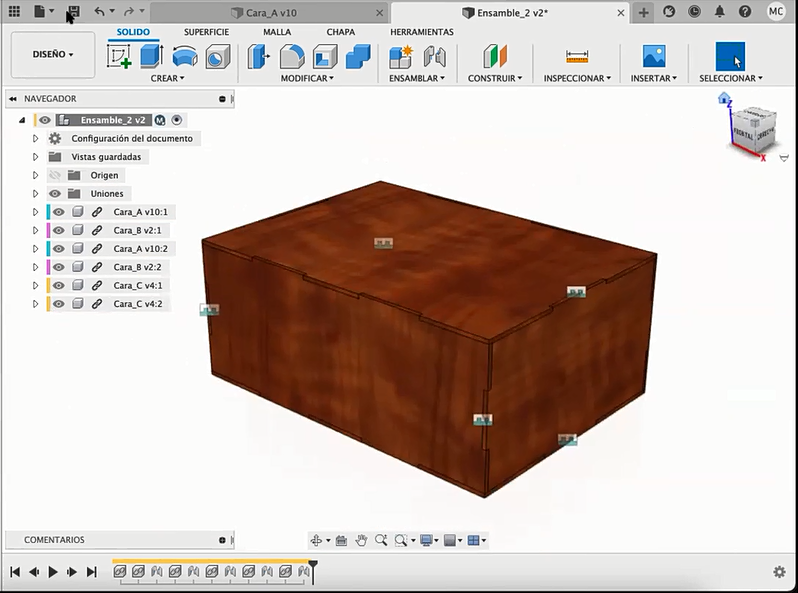798x593 pixels.
Task: Click the Insert image icon above Insertar
Action: tap(654, 56)
